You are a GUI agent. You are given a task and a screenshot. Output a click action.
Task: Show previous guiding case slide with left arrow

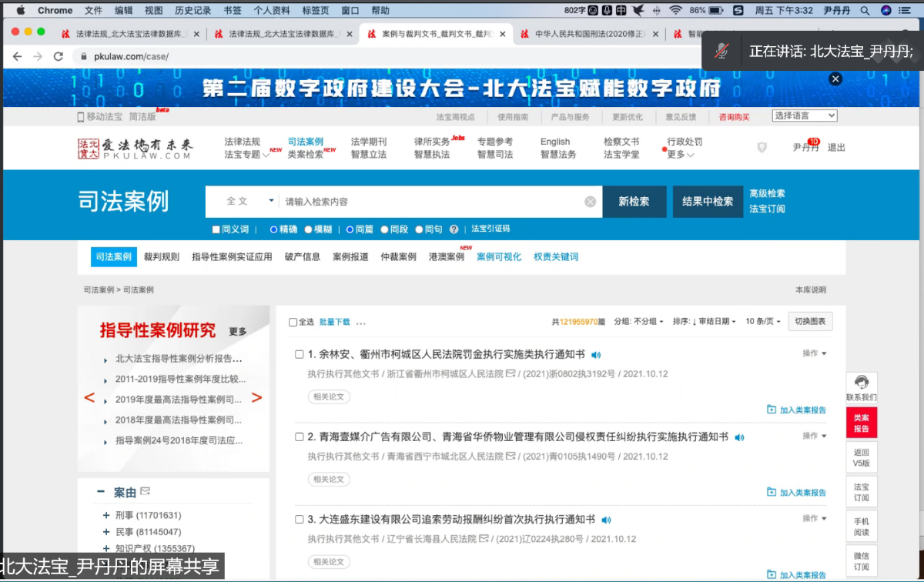pos(89,398)
